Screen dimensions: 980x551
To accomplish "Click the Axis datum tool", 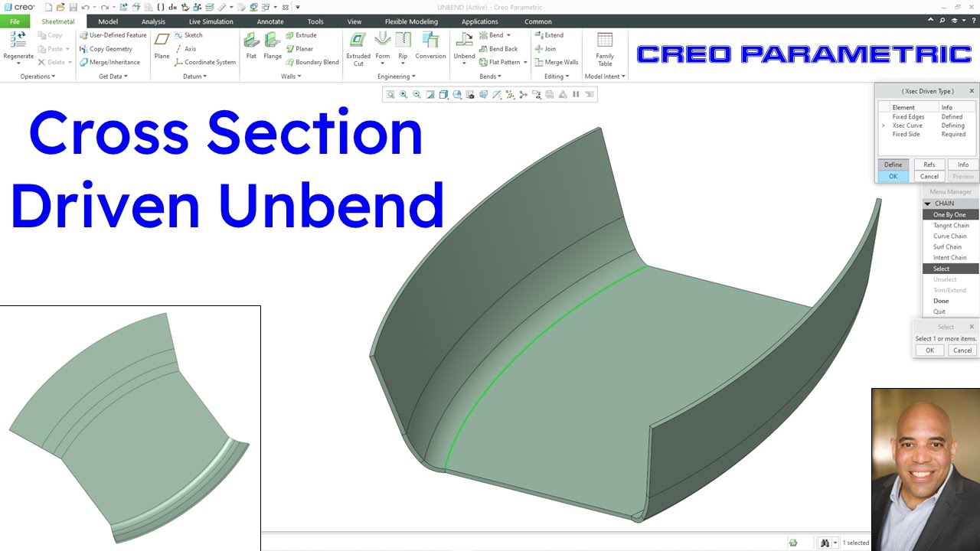I will coord(185,49).
